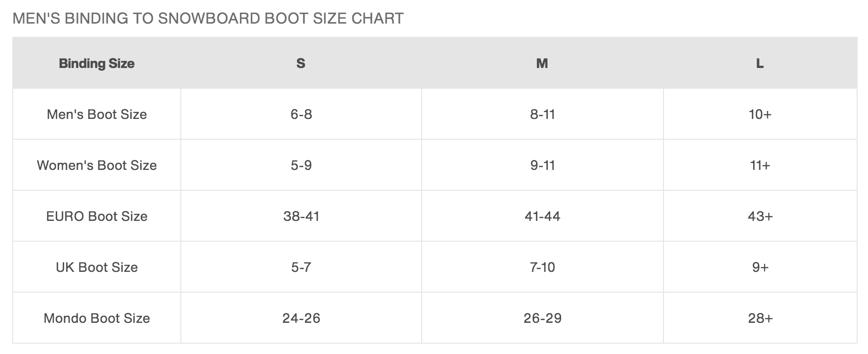868x354 pixels.
Task: Click the EURO medium cell 41-44
Action: (x=542, y=216)
